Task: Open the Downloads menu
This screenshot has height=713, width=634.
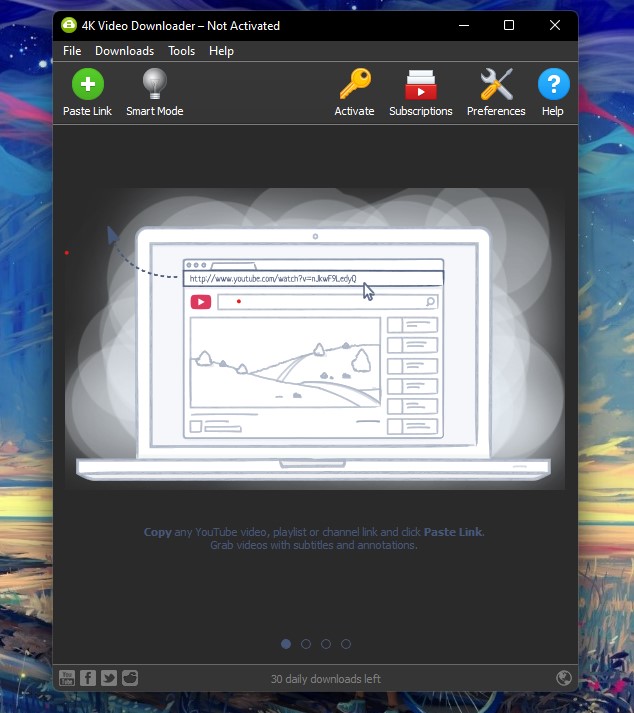Action: click(x=124, y=51)
